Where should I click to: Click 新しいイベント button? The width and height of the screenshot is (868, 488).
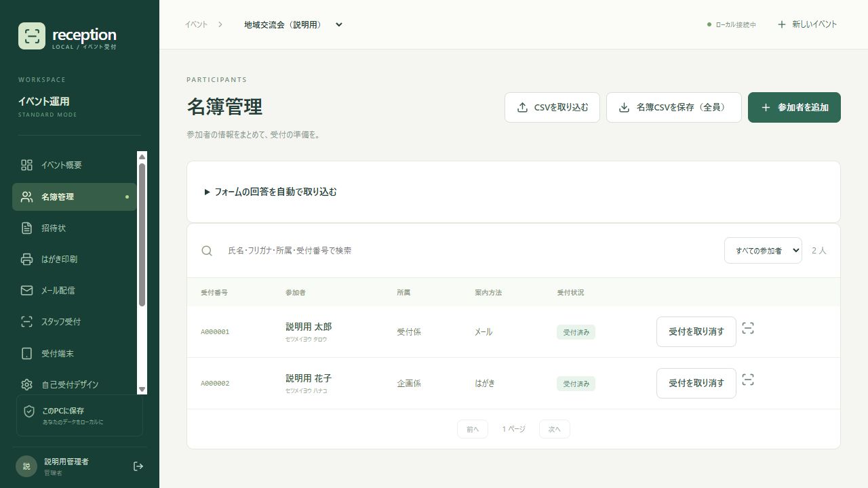pos(807,24)
